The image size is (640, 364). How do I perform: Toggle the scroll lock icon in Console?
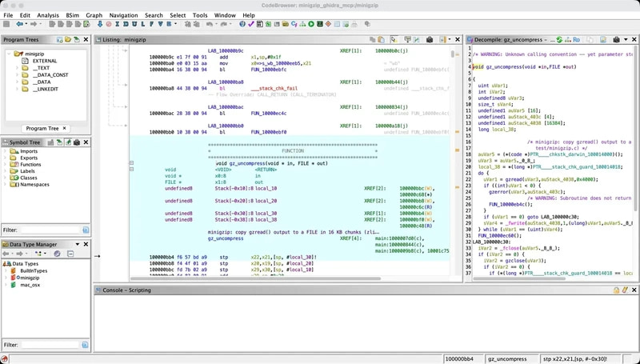tap(616, 290)
